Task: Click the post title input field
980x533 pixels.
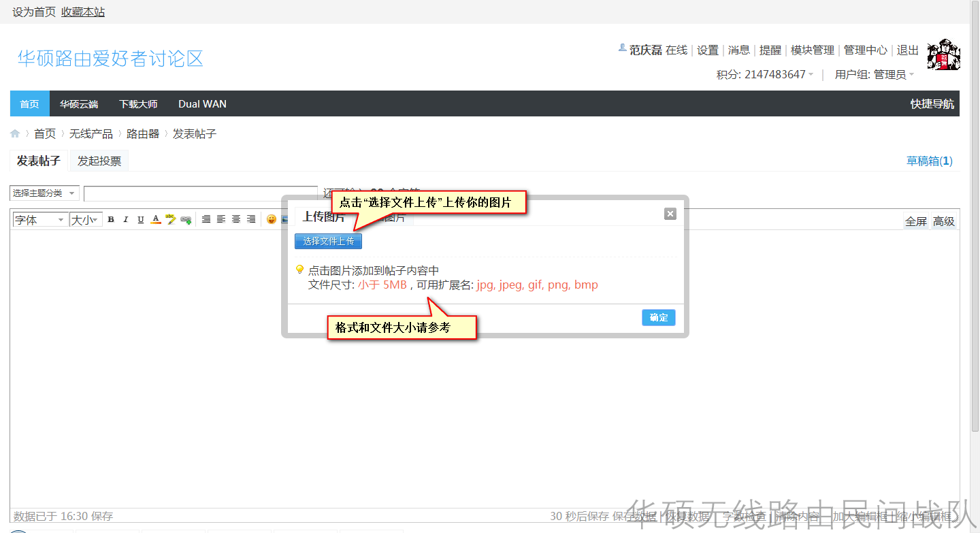Action: point(201,193)
